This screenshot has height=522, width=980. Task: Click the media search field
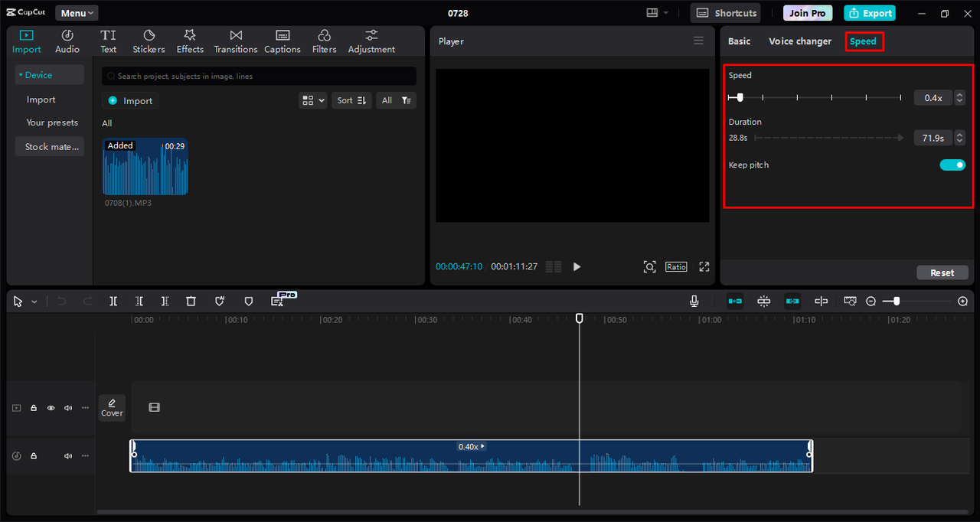(x=260, y=76)
